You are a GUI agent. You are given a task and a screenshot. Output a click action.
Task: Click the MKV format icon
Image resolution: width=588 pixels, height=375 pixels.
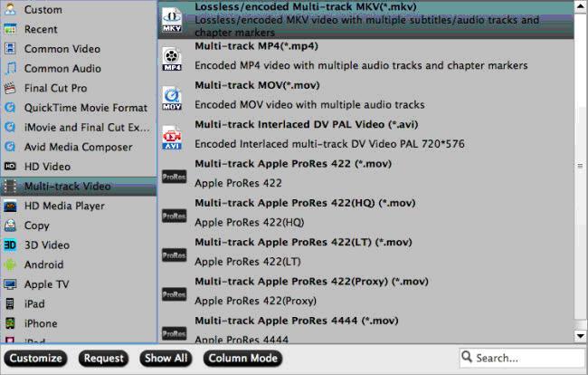click(172, 20)
